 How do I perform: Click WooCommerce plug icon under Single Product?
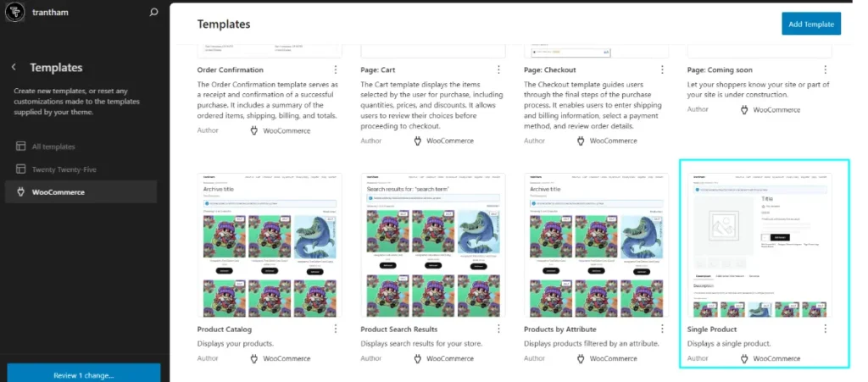(x=744, y=358)
